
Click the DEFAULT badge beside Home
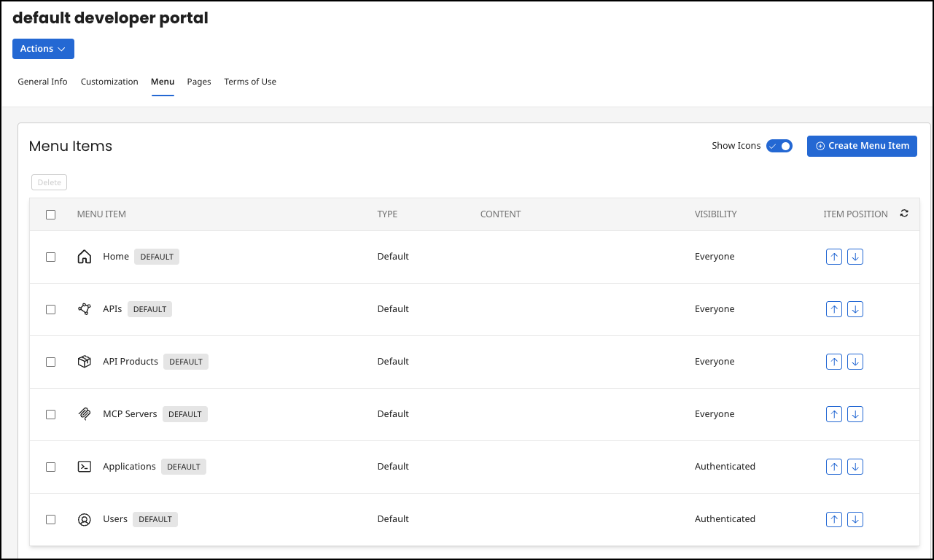[x=157, y=257]
